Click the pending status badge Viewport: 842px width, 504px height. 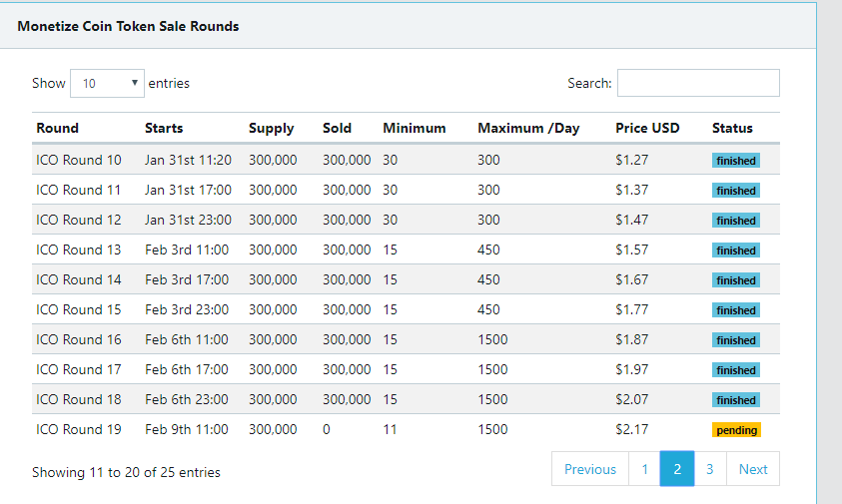tap(736, 430)
